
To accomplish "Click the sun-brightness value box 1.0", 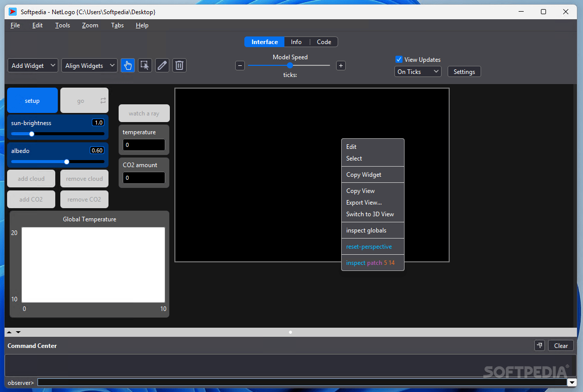I will 98,123.
